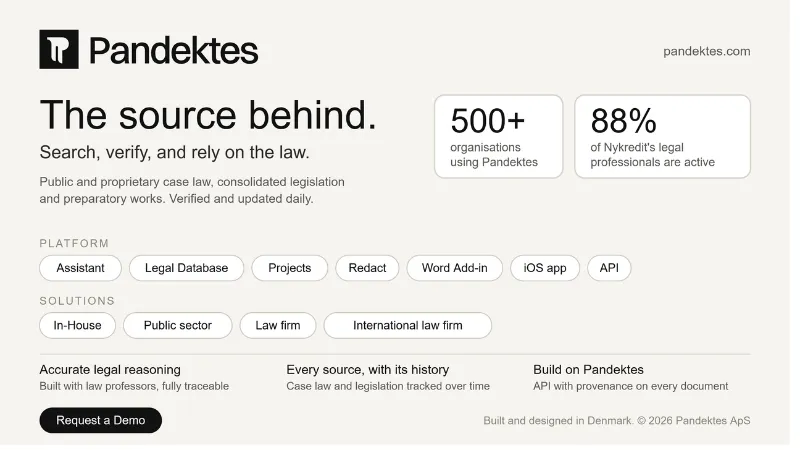Click the Pandektes brand name text

coord(173,51)
